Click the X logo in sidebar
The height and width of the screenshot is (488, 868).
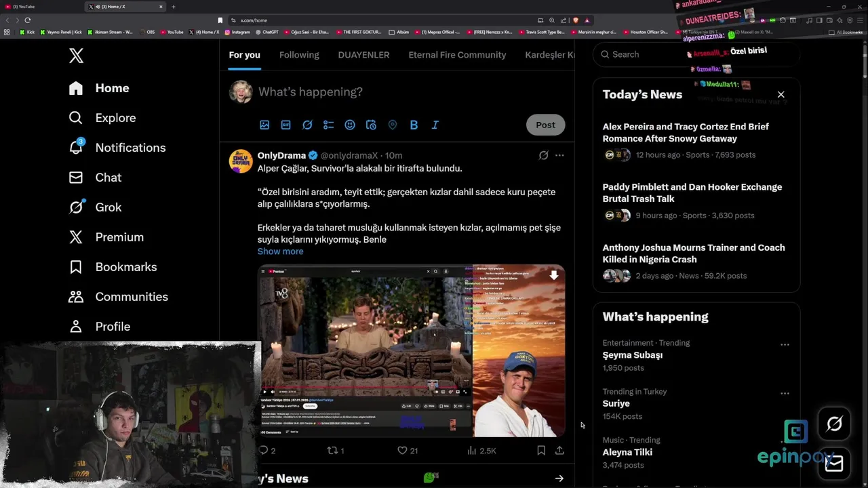[76, 56]
